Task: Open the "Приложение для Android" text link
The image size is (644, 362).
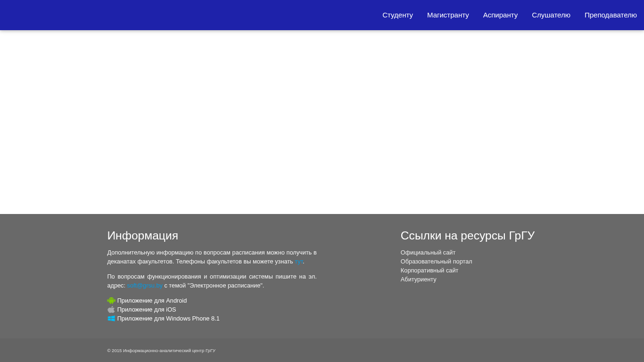Action: point(152,301)
